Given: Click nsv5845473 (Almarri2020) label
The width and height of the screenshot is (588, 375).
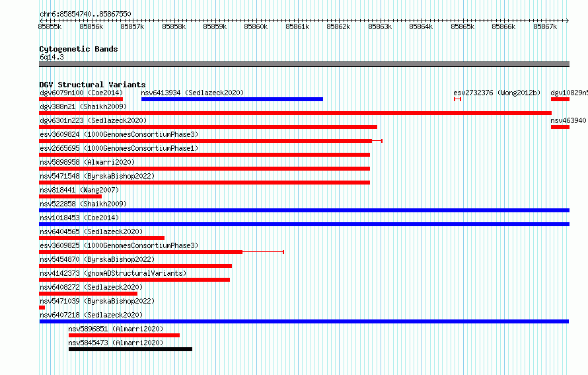Looking at the screenshot, I should tap(116, 343).
